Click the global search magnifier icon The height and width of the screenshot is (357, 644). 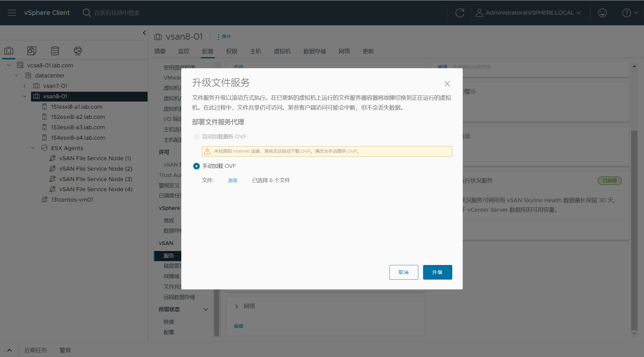(x=86, y=13)
